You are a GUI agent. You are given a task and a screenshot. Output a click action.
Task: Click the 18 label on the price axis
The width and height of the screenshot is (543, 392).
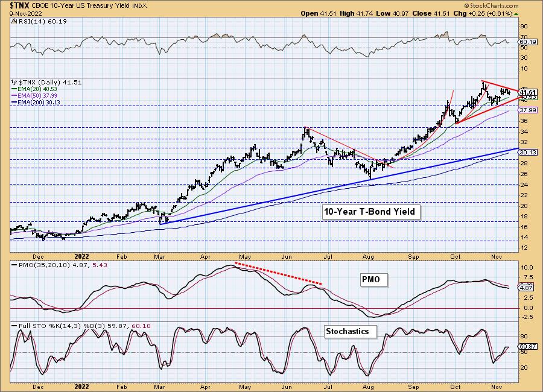point(524,217)
